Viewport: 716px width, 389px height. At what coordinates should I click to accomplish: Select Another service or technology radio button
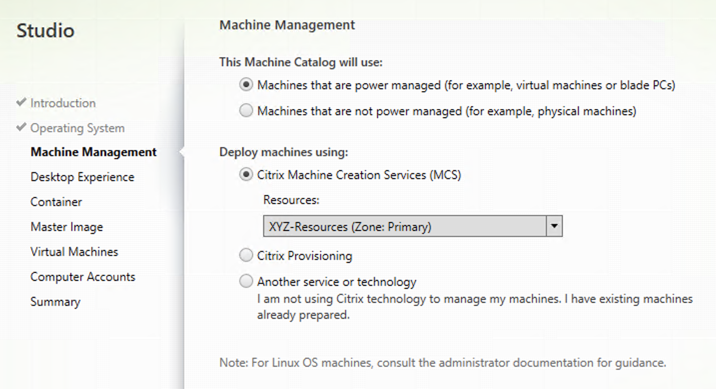(x=246, y=282)
